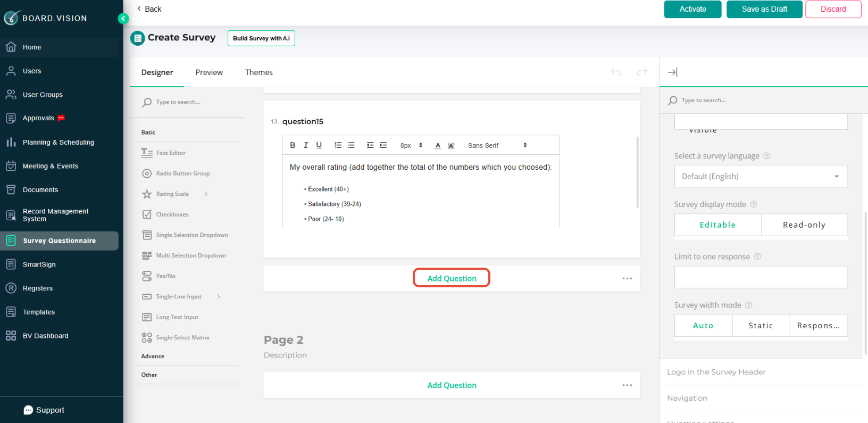Set display mode to Editable

[x=717, y=225]
